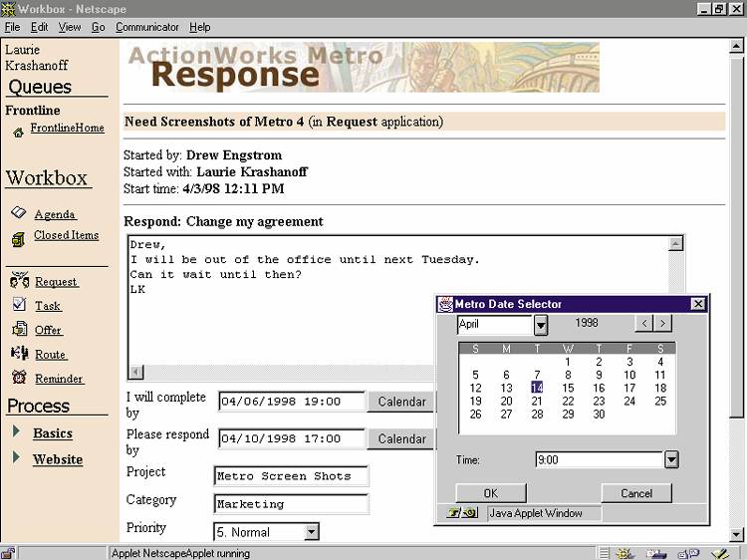The width and height of the screenshot is (747, 560).
Task: Select day 30 in the calendar
Action: (x=599, y=415)
